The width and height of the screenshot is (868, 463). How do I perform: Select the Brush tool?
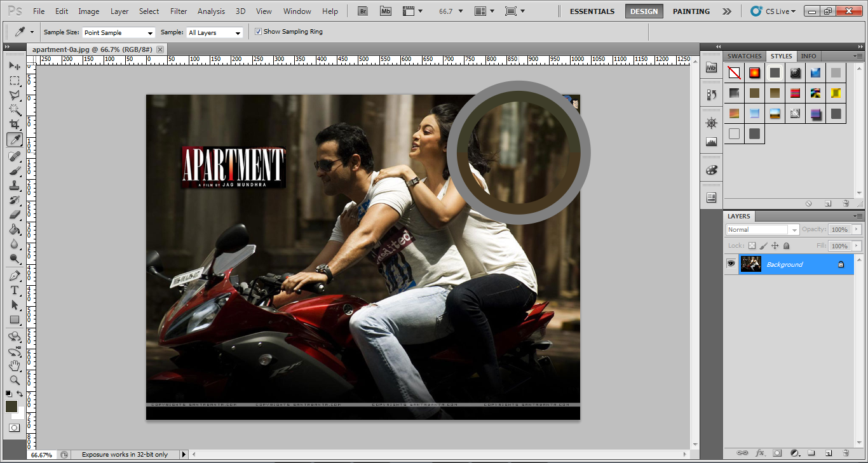(14, 171)
